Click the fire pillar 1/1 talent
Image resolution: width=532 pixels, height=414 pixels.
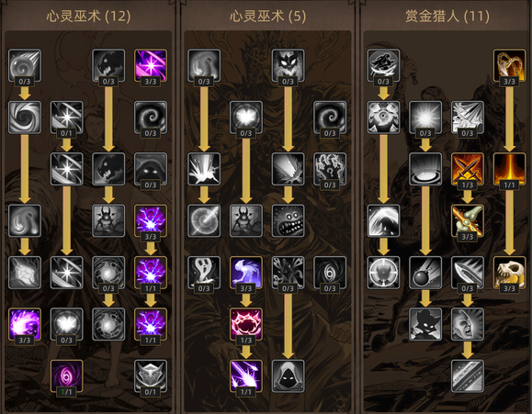coord(509,169)
